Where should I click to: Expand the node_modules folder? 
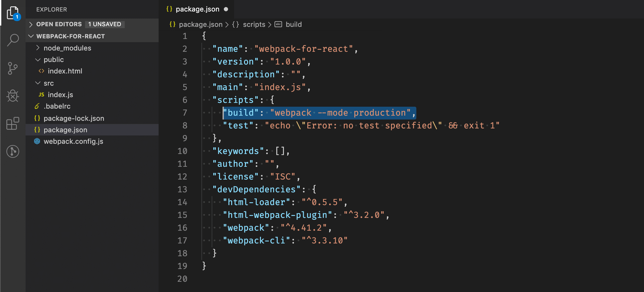point(37,48)
